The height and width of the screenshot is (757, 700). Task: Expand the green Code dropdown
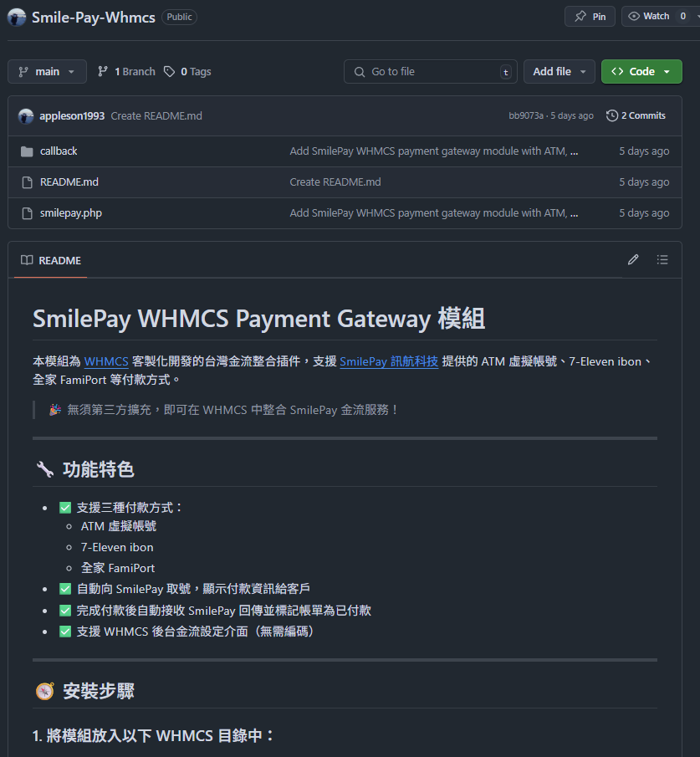(641, 72)
